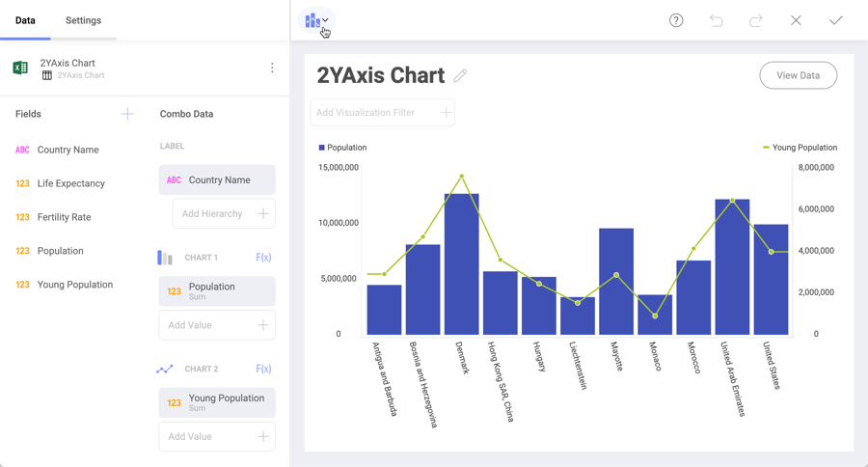Select the Data tab

(x=25, y=20)
